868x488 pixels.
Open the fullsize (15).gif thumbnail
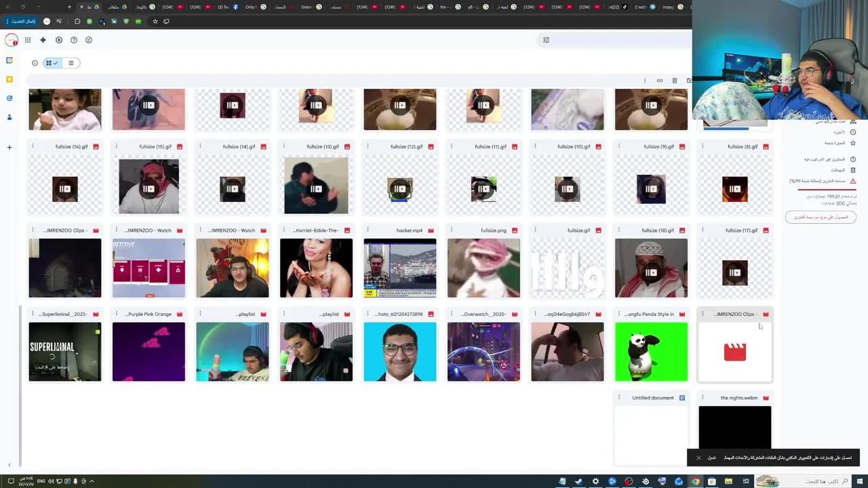(149, 186)
